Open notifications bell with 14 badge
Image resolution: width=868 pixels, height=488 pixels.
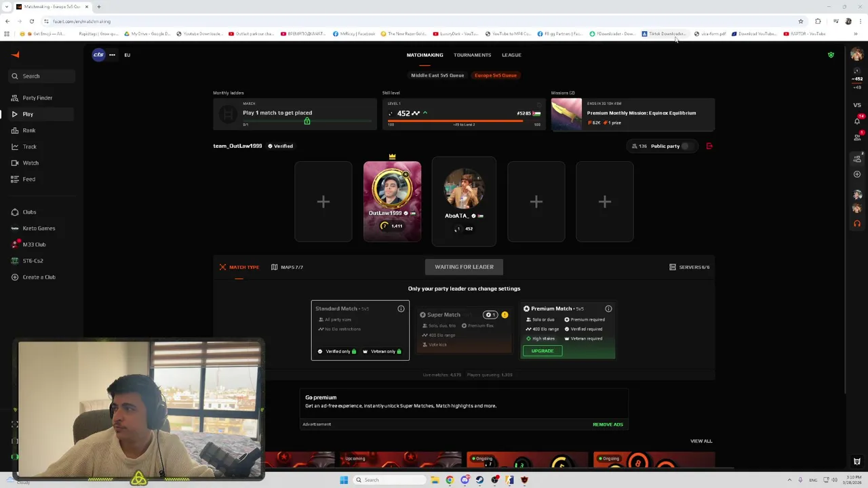(x=858, y=120)
